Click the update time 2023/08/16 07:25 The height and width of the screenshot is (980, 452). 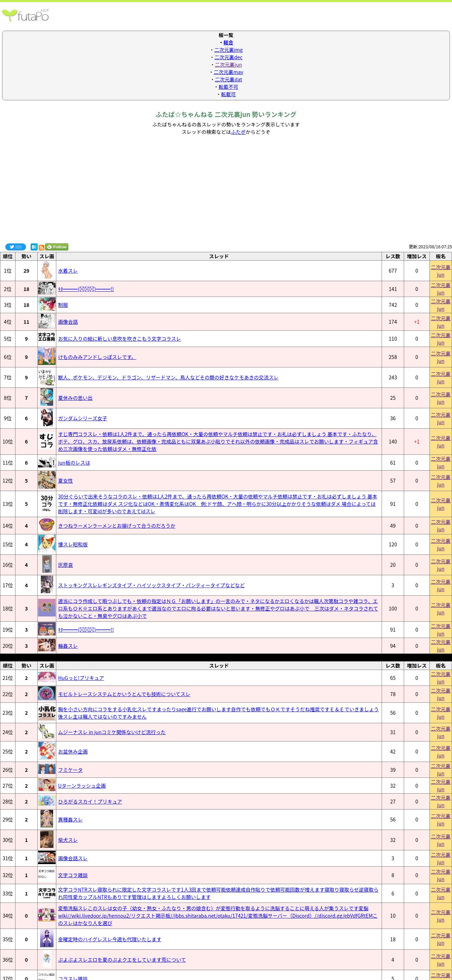430,247
